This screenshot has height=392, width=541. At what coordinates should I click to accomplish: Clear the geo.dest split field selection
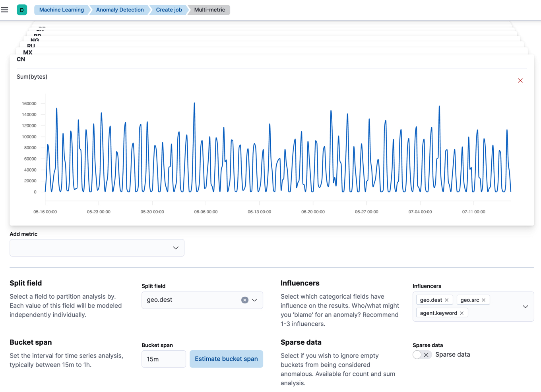pyautogui.click(x=244, y=300)
